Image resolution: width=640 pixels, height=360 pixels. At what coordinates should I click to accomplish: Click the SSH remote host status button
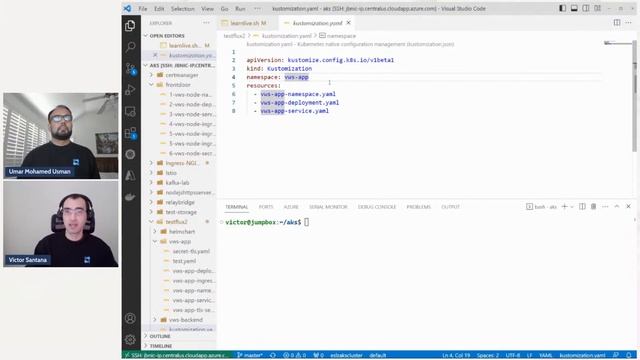(x=177, y=355)
